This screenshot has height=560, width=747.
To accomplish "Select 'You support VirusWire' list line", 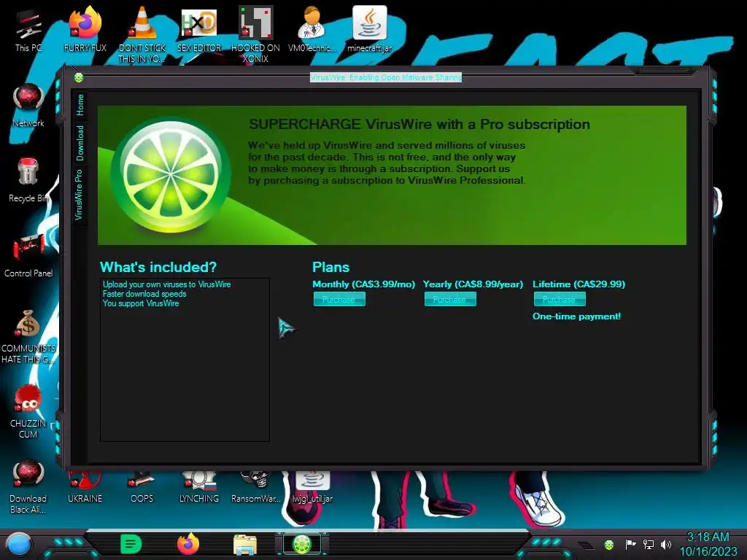I will pyautogui.click(x=141, y=303).
